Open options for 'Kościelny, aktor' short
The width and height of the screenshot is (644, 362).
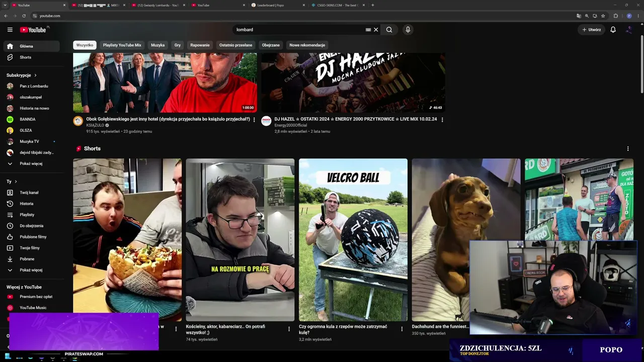(289, 329)
